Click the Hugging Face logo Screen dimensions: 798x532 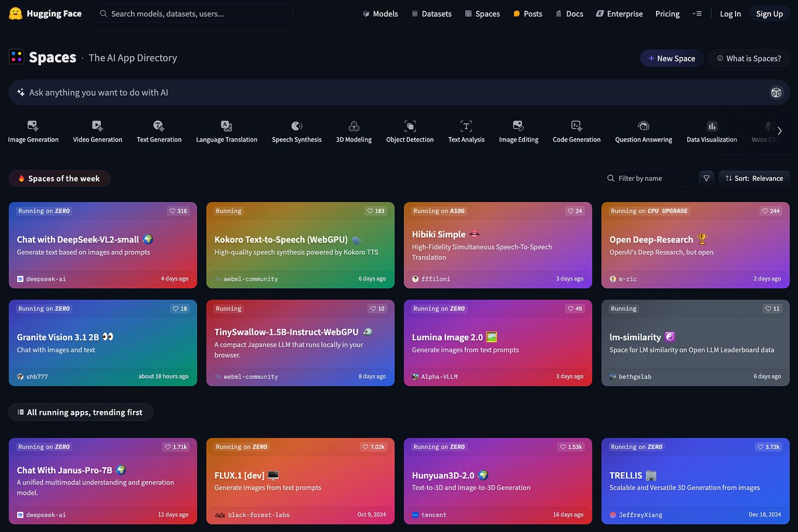click(x=45, y=14)
